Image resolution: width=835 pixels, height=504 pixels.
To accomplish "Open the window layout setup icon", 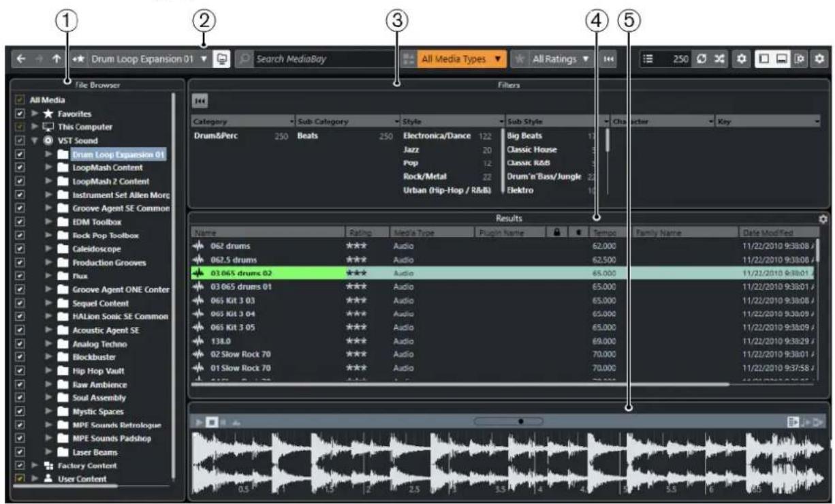I will [x=798, y=59].
